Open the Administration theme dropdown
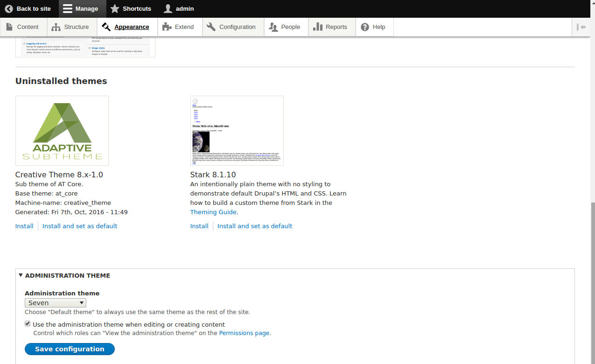Viewport: 595px width, 364px height. 56,303
